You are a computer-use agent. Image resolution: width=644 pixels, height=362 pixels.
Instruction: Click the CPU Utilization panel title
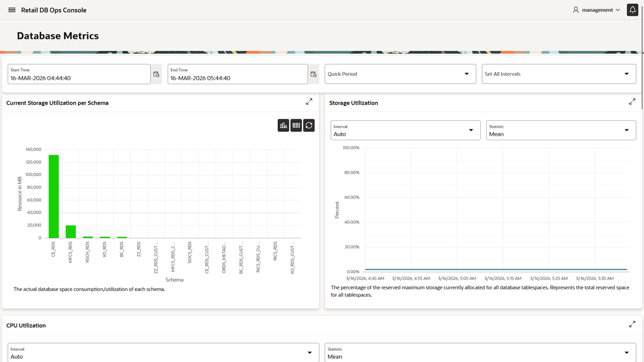(26, 325)
